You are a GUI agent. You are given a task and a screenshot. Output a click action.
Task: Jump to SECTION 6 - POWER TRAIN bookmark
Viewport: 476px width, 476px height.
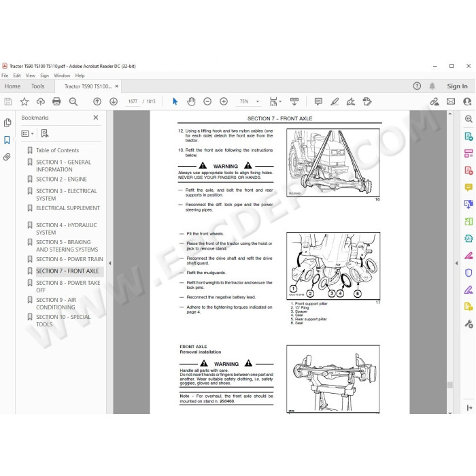pyautogui.click(x=69, y=259)
